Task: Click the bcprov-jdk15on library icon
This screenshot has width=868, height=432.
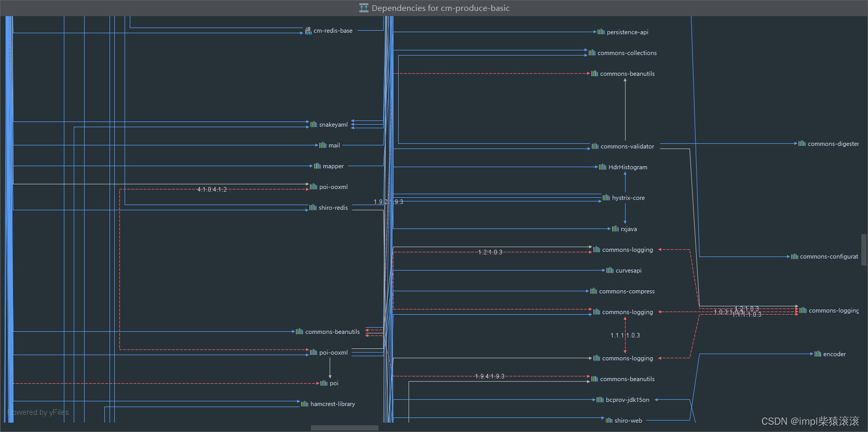Action: (600, 400)
